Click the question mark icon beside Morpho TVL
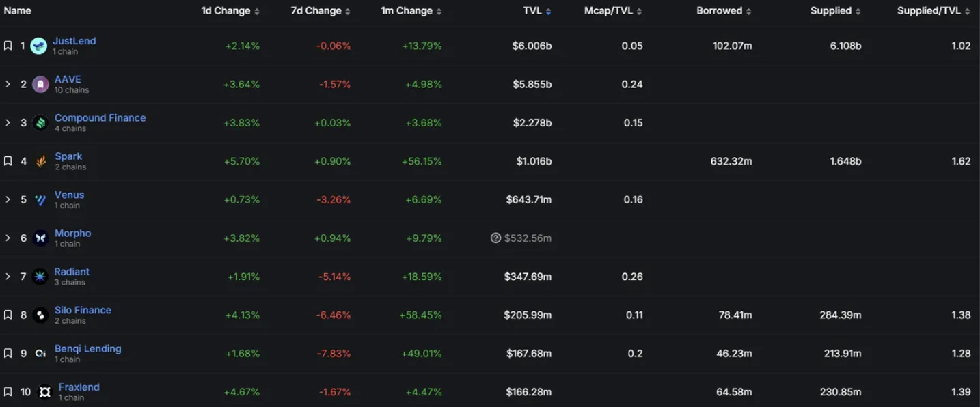The width and height of the screenshot is (980, 407). [496, 238]
